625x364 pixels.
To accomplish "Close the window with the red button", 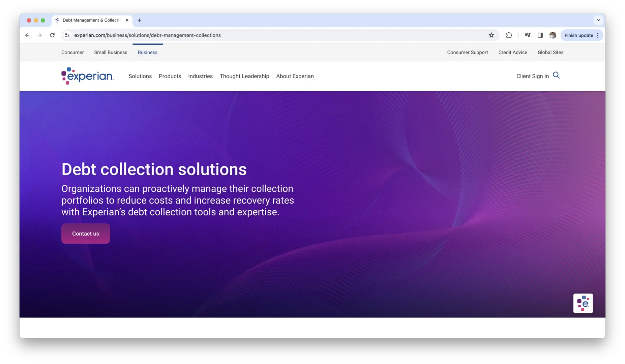I will click(x=29, y=20).
